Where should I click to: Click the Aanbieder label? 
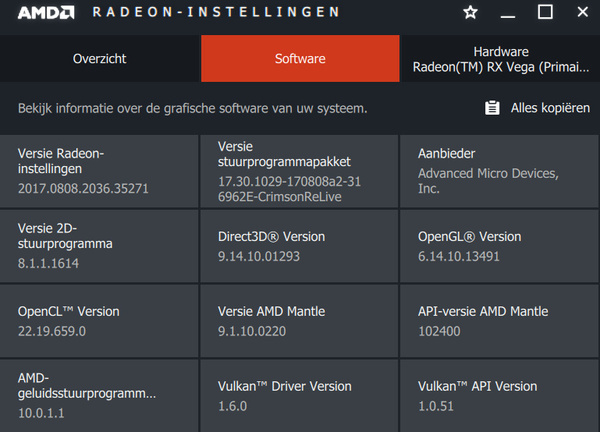pyautogui.click(x=447, y=153)
